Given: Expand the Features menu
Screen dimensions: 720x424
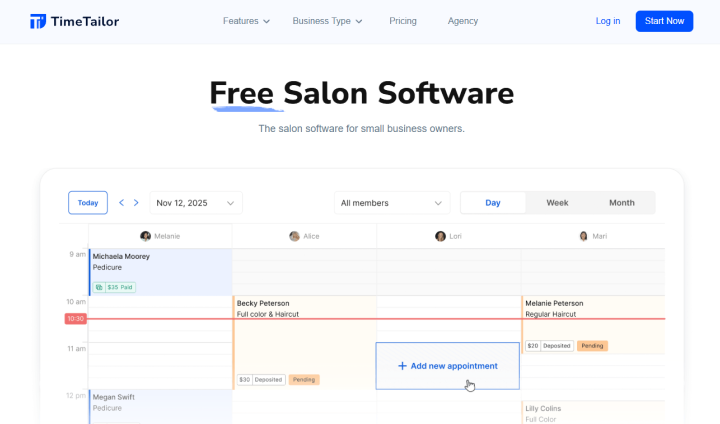Looking at the screenshot, I should point(246,21).
